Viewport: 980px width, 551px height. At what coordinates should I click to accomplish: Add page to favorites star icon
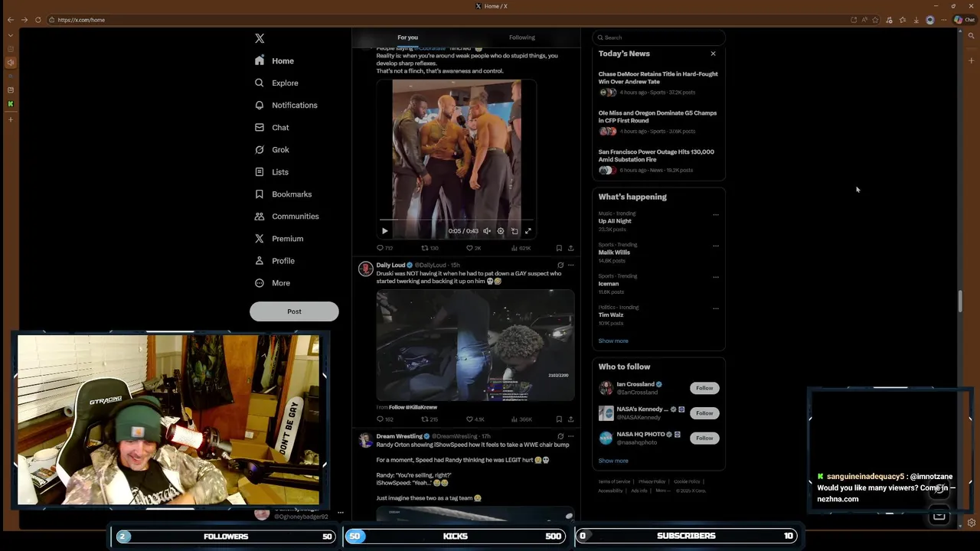(x=876, y=20)
